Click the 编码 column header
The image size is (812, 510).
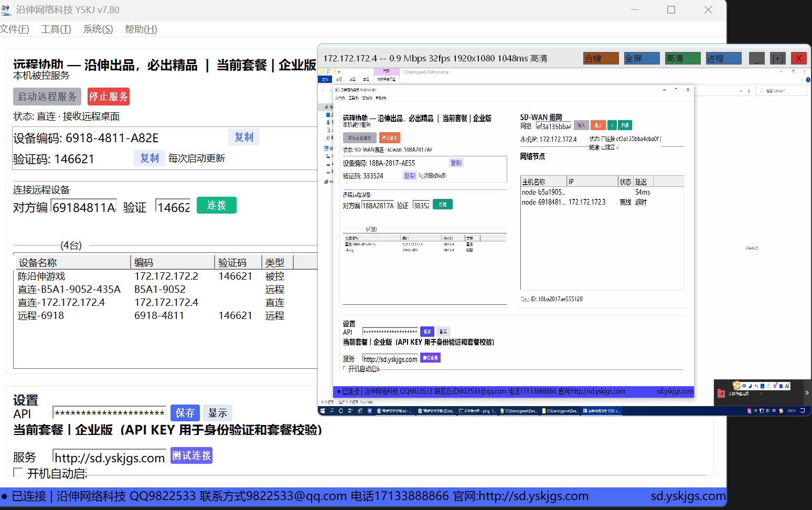173,262
